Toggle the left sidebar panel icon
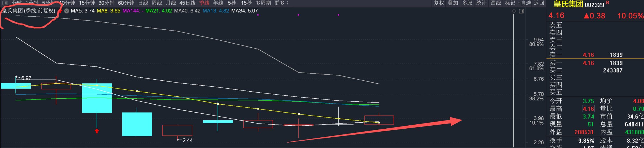This screenshot has width=644, height=148. coord(5,3)
